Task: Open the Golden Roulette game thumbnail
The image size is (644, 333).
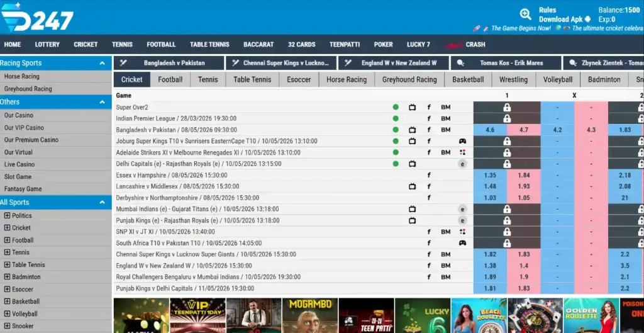Action: [x=591, y=315]
